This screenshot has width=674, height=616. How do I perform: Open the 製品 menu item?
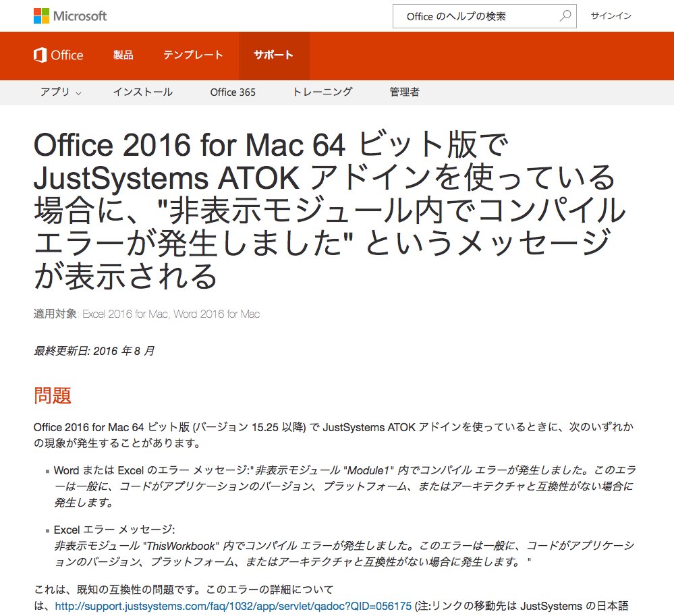(x=123, y=55)
